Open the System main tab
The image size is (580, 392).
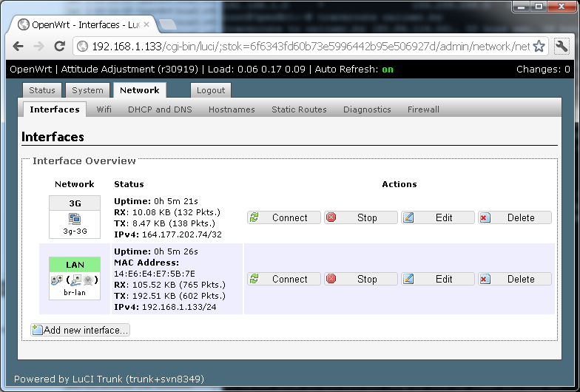tap(87, 90)
